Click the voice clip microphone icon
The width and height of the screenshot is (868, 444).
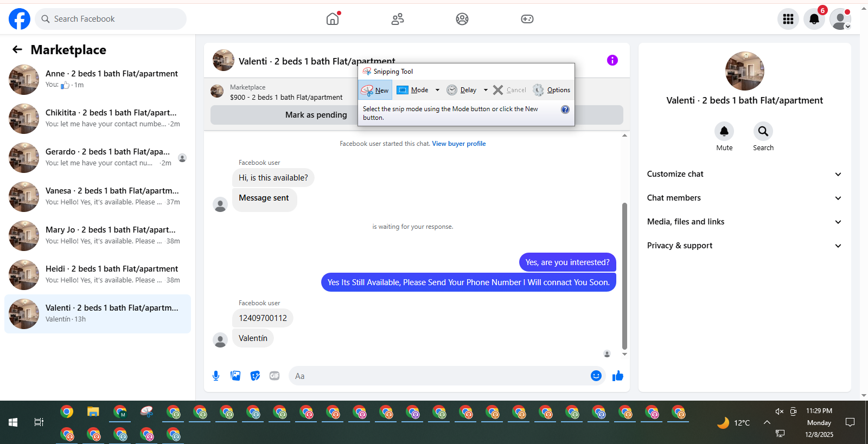pyautogui.click(x=216, y=376)
